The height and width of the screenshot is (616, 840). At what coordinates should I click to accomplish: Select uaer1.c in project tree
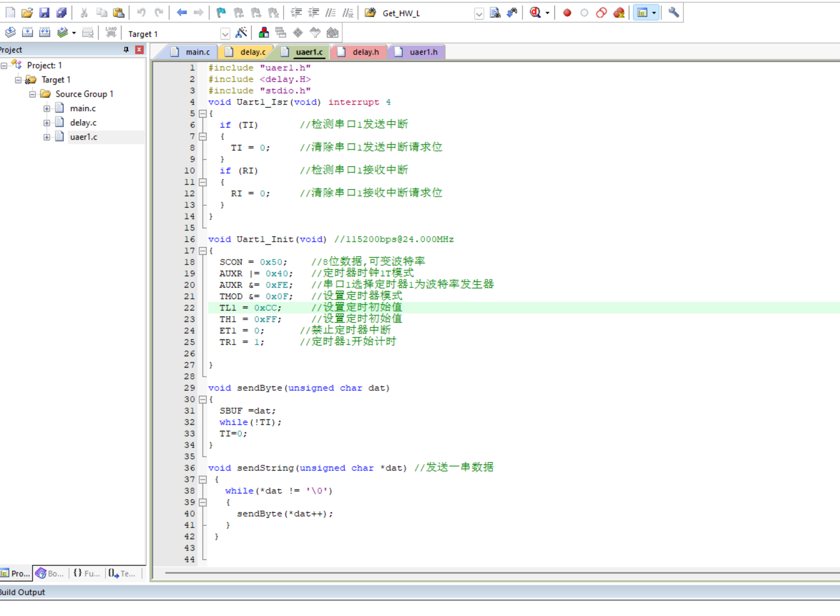pyautogui.click(x=83, y=137)
